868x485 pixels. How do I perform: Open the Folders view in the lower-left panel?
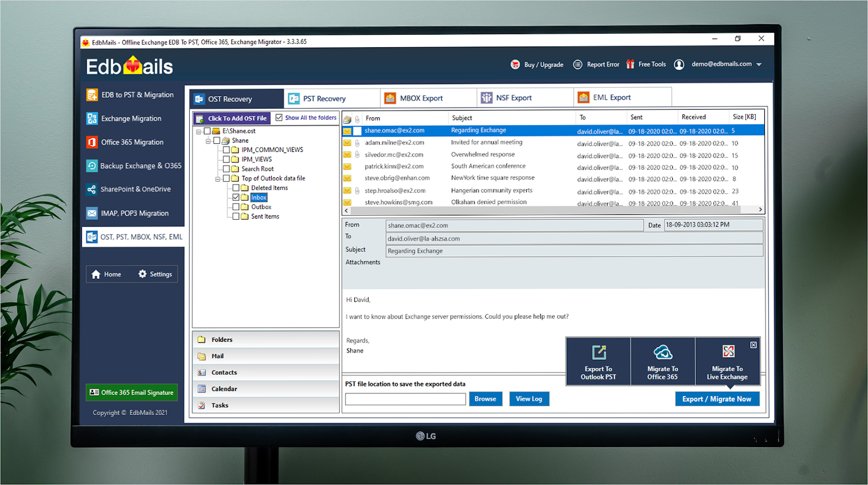(x=266, y=340)
